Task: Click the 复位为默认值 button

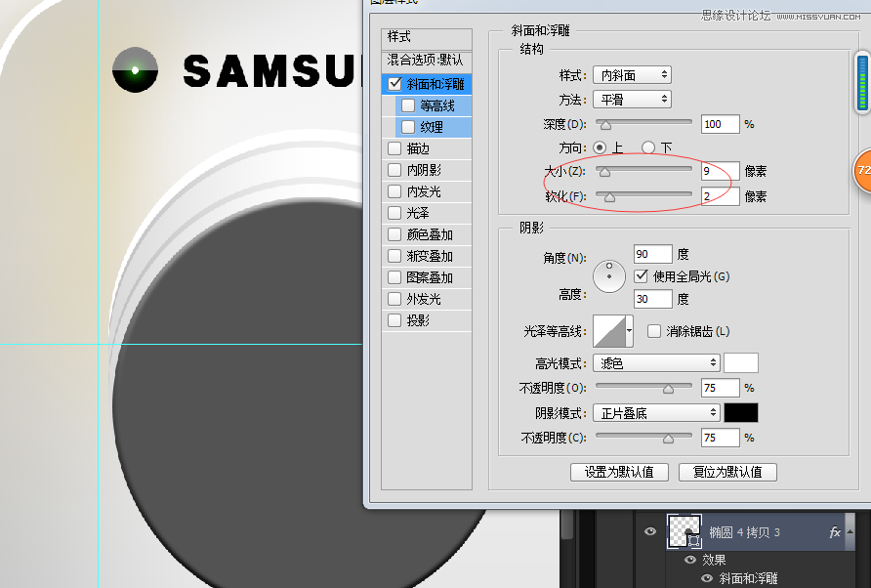Action: coord(727,473)
